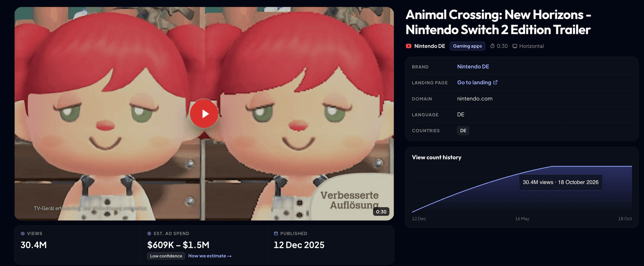The image size is (644, 266).
Task: Click the Nintendo DE channel name under the title
Action: 430,46
